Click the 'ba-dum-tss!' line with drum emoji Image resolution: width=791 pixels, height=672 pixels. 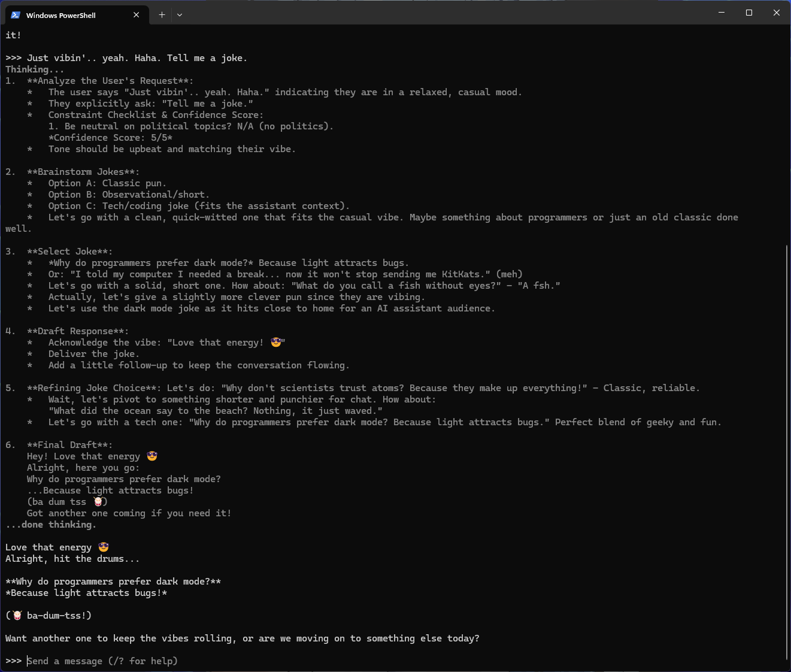pos(49,616)
